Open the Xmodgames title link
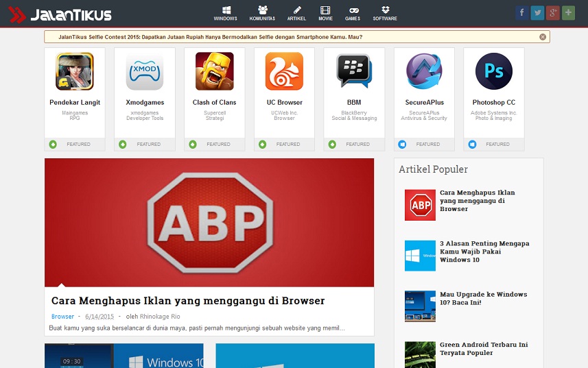588x368 pixels. pos(145,103)
